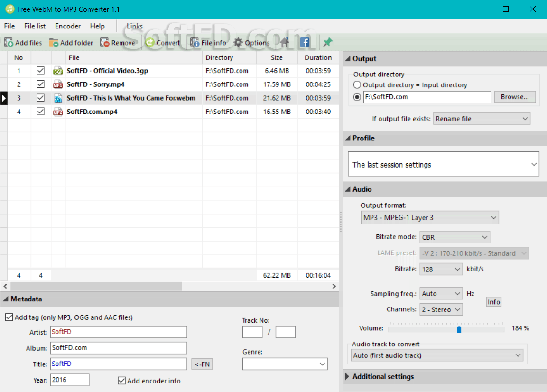Click the home page icon in toolbar
547x392 pixels.
click(284, 42)
